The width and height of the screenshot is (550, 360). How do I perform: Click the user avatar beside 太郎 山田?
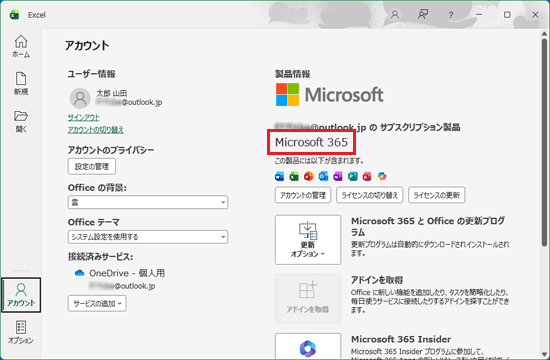coord(80,98)
